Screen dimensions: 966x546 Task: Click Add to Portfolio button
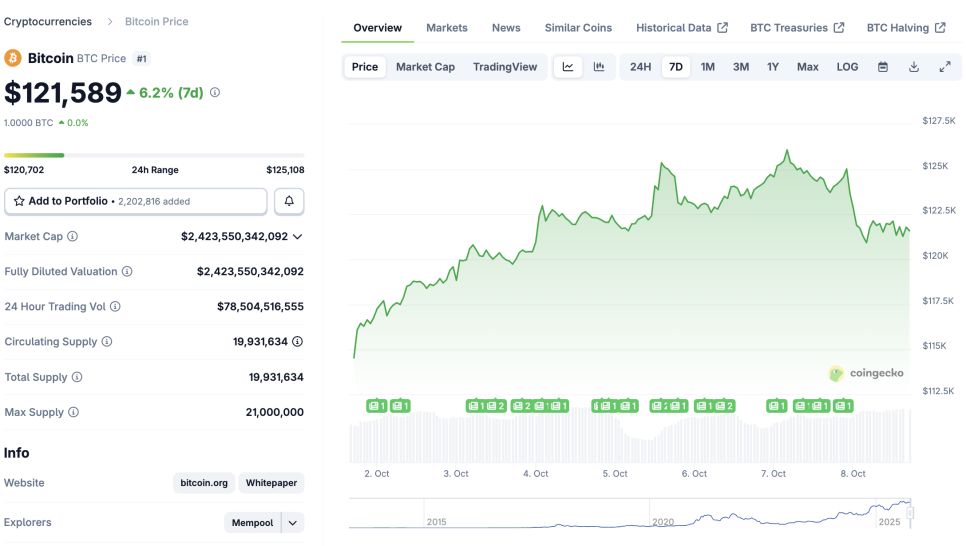pos(136,201)
